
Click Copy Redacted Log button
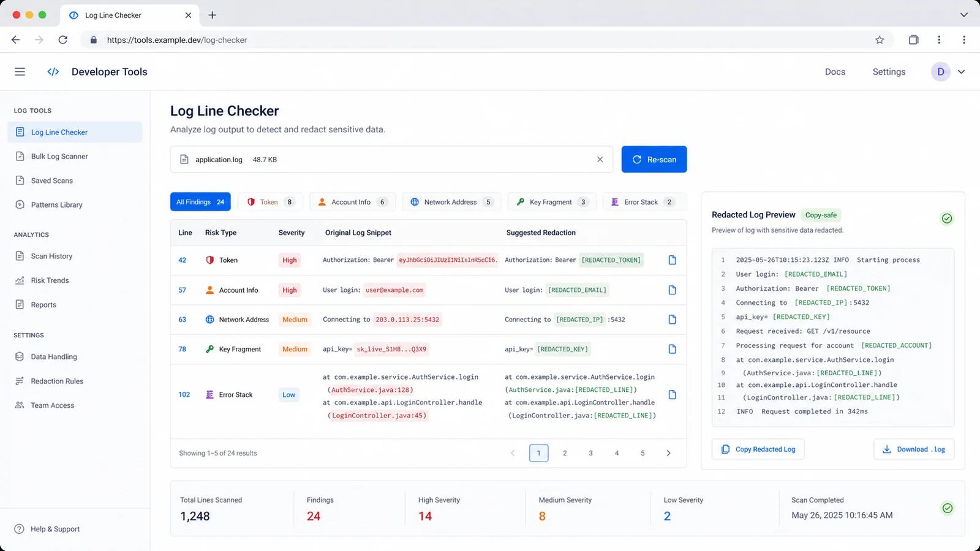point(758,449)
